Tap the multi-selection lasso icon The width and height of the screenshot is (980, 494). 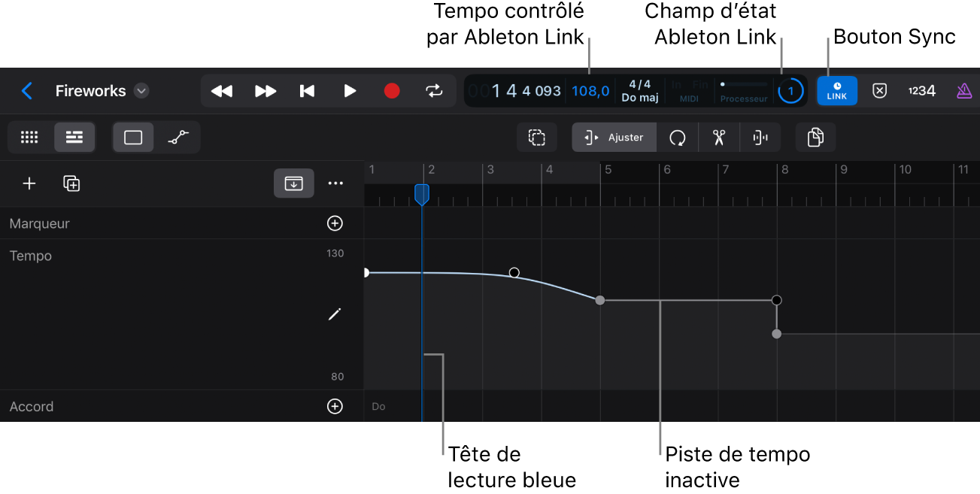[536, 137]
